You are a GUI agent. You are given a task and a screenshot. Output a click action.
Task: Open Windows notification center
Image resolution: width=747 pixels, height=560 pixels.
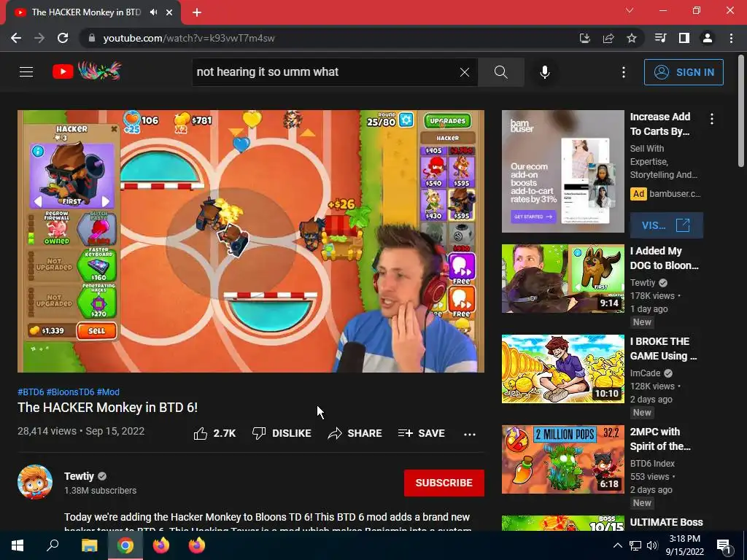click(724, 545)
